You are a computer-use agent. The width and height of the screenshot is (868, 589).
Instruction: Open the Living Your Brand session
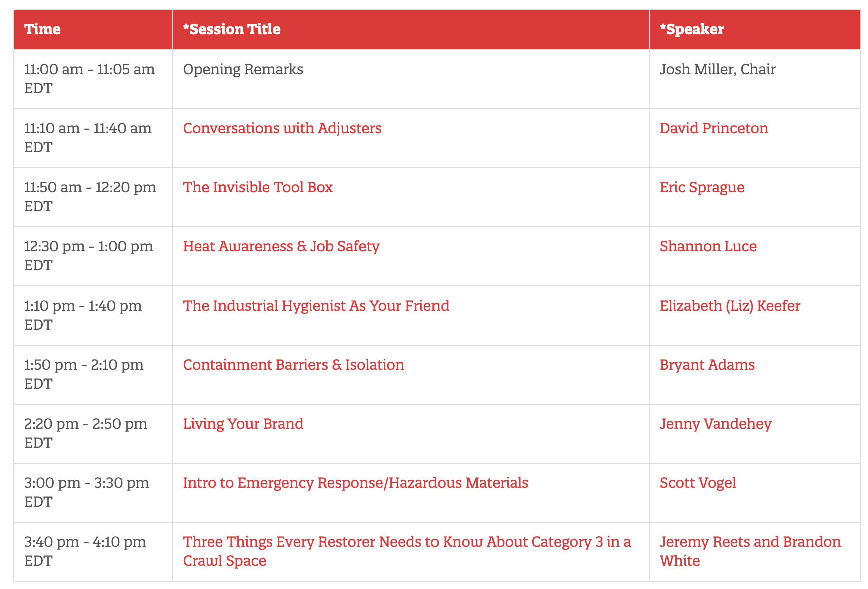pyautogui.click(x=243, y=424)
